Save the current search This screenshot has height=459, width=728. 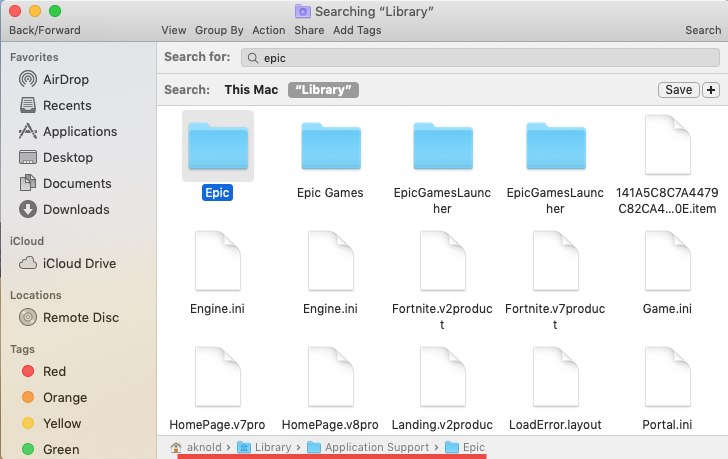[678, 90]
